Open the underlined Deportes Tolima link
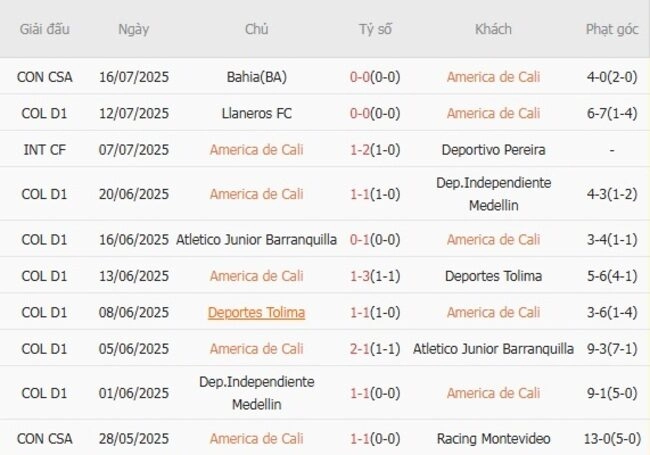 point(256,312)
